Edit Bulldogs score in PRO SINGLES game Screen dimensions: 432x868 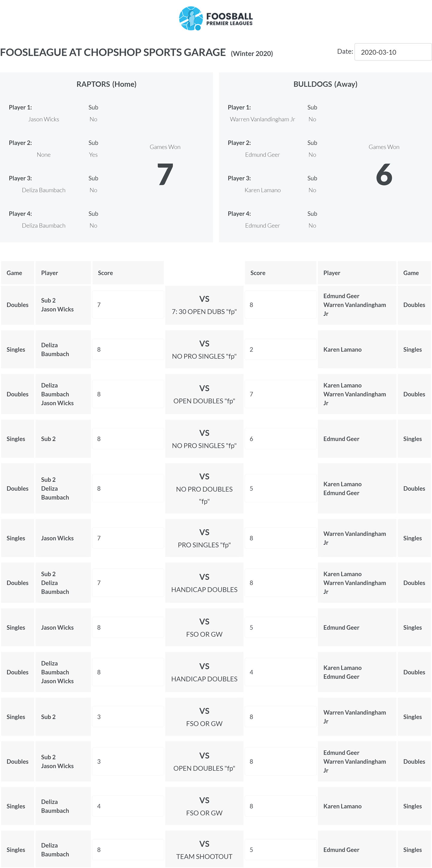click(280, 538)
